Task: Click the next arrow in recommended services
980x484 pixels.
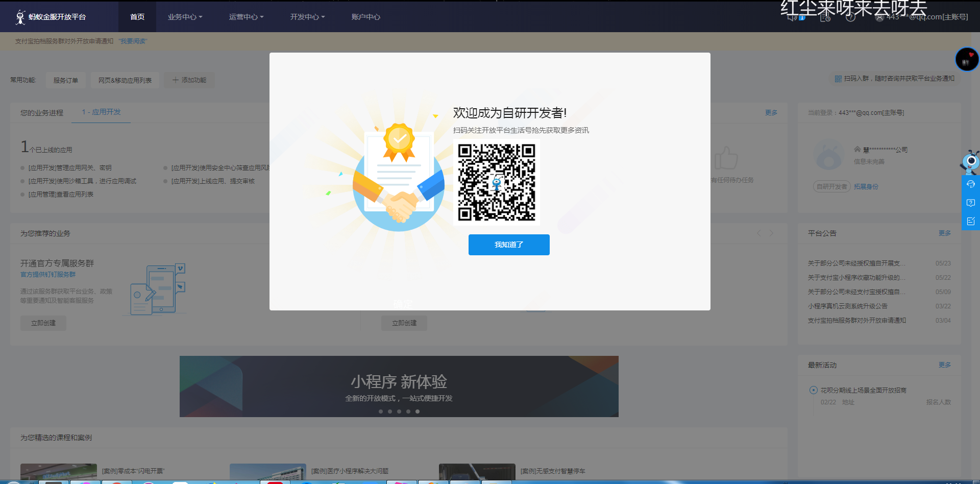Action: [x=771, y=233]
